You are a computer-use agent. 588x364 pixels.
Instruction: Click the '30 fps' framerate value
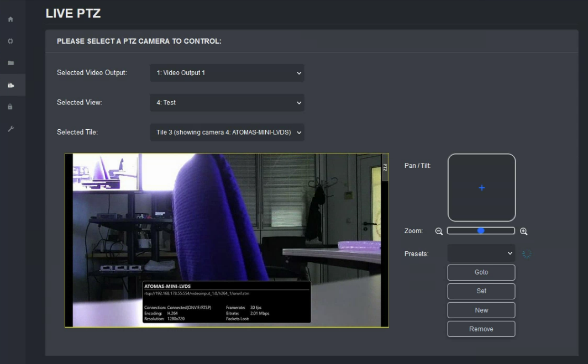(x=256, y=308)
